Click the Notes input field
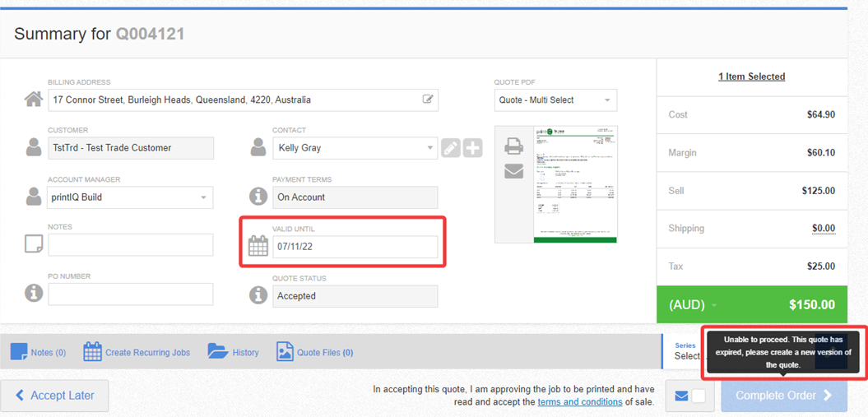Screen dimensions: 868x417 [131, 244]
